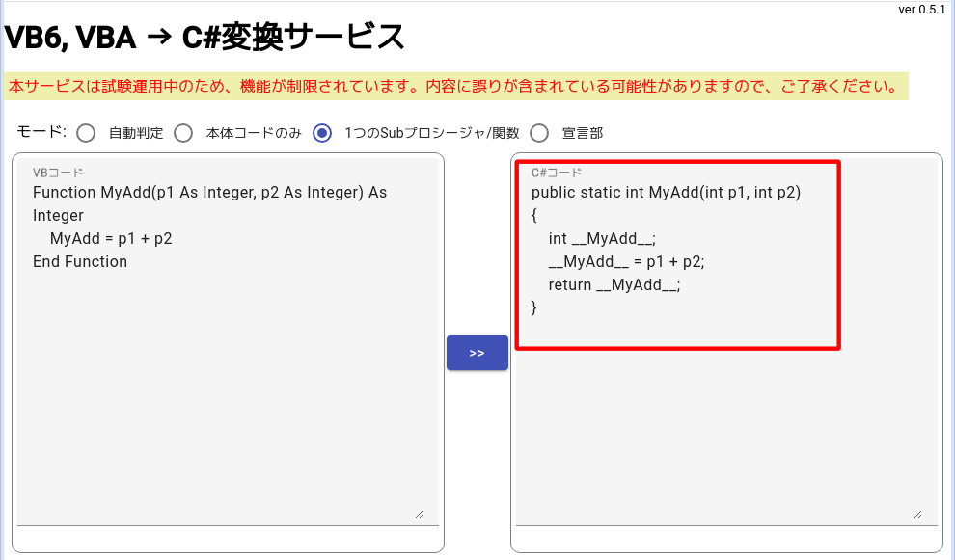Click the page title VB6, VBA → C#変換サービス
The image size is (955, 560).
pos(205,38)
